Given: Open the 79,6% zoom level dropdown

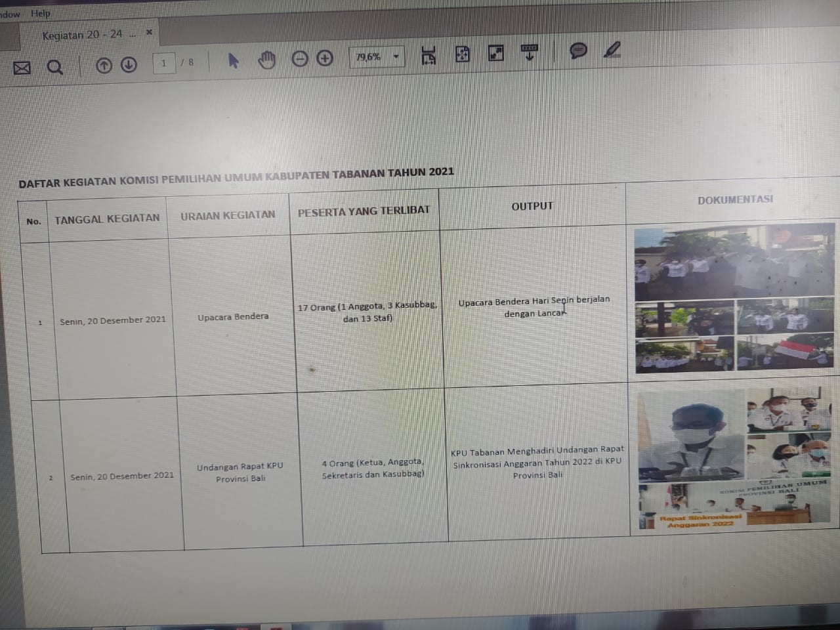Looking at the screenshot, I should [x=396, y=56].
